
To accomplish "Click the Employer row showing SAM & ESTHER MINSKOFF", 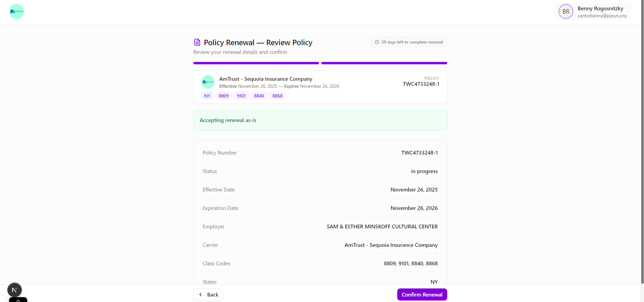I will pos(320,226).
